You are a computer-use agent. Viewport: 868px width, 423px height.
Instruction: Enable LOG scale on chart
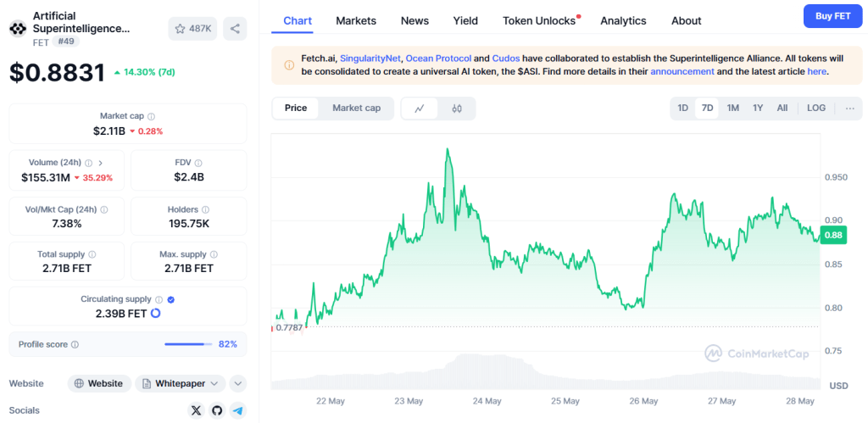(x=815, y=109)
